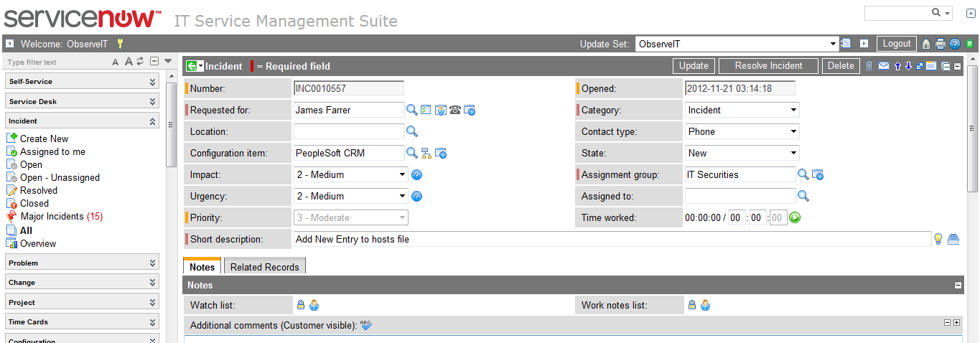Open the Contact type dropdown

coord(742,131)
